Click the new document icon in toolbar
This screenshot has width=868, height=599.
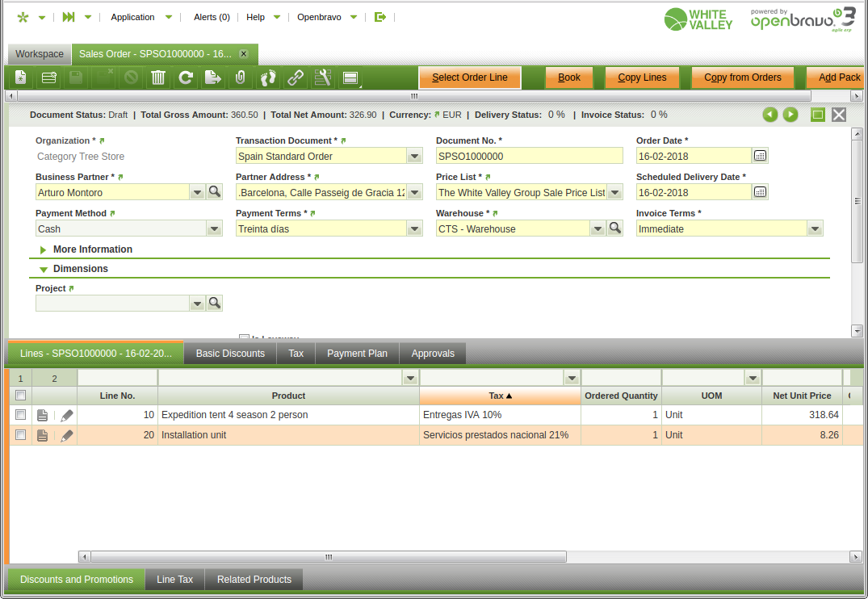click(x=21, y=77)
